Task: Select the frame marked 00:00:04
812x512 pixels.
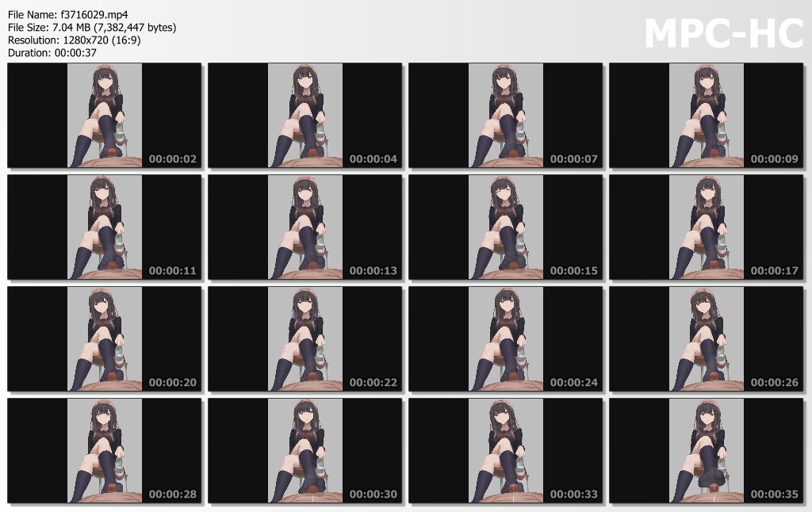Action: pyautogui.click(x=305, y=116)
